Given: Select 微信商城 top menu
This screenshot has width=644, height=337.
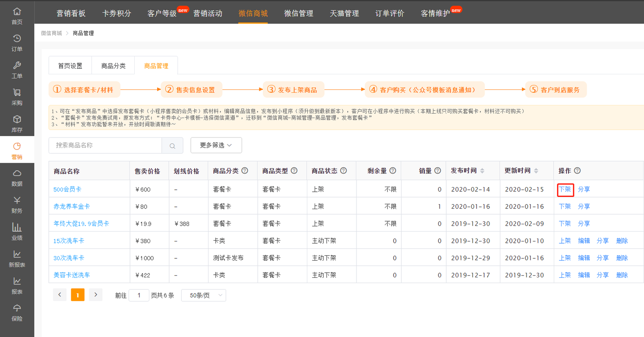Looking at the screenshot, I should (253, 13).
